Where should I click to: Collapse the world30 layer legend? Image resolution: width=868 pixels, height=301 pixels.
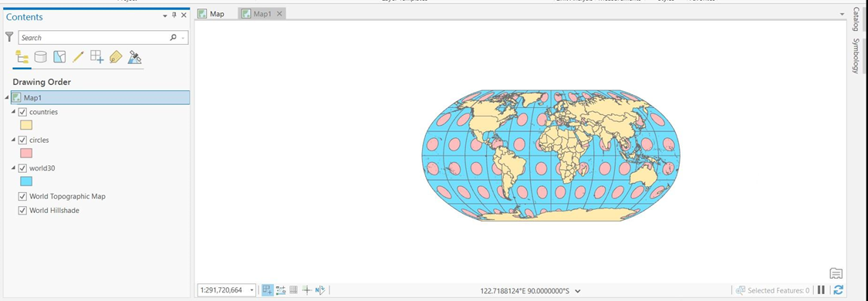pos(14,168)
